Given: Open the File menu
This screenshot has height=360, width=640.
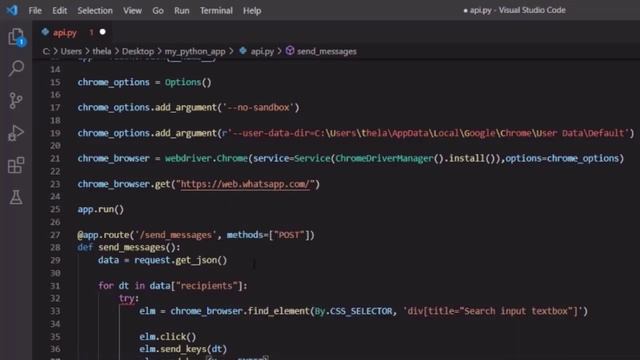Looking at the screenshot, I should [x=35, y=11].
